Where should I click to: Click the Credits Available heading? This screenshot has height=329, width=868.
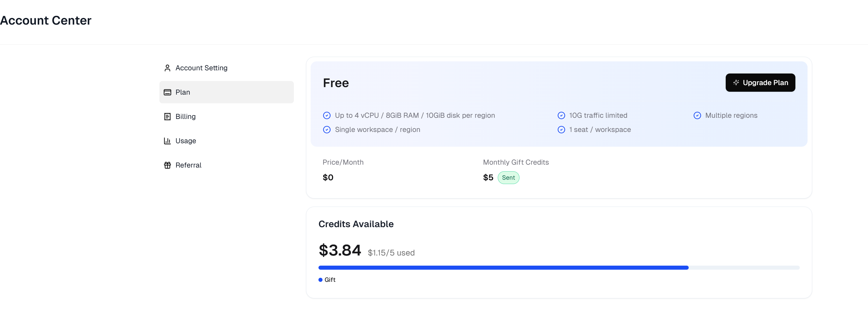(356, 224)
